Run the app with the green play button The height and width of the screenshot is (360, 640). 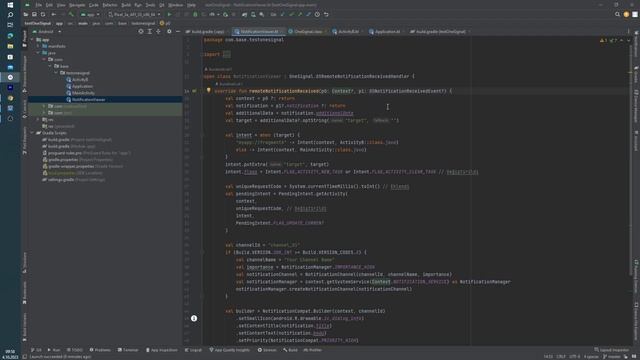pyautogui.click(x=170, y=14)
